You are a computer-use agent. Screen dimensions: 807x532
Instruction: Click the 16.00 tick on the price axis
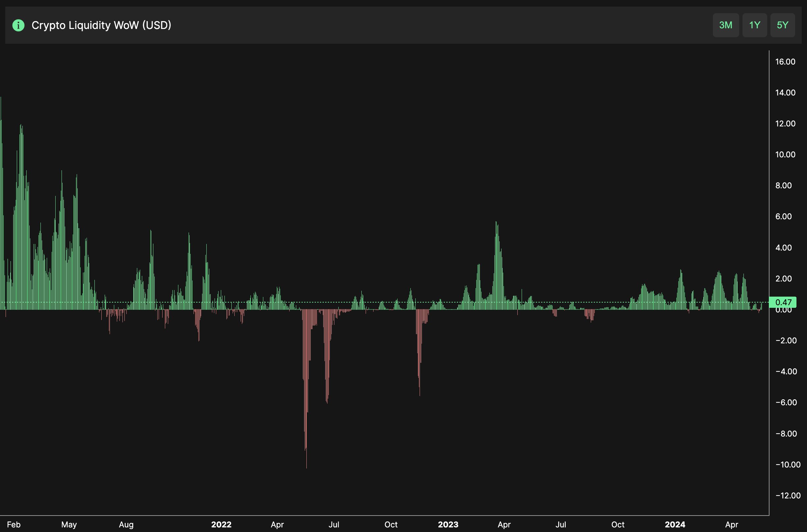point(785,62)
